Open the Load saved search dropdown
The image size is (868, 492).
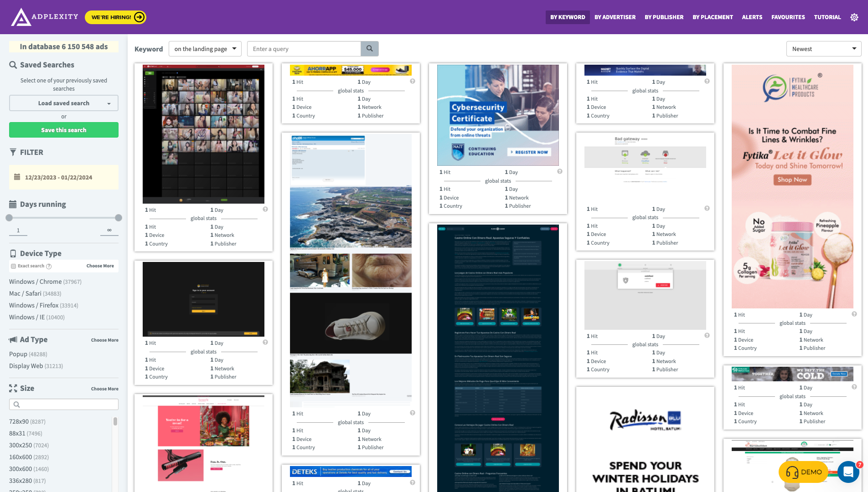[64, 103]
